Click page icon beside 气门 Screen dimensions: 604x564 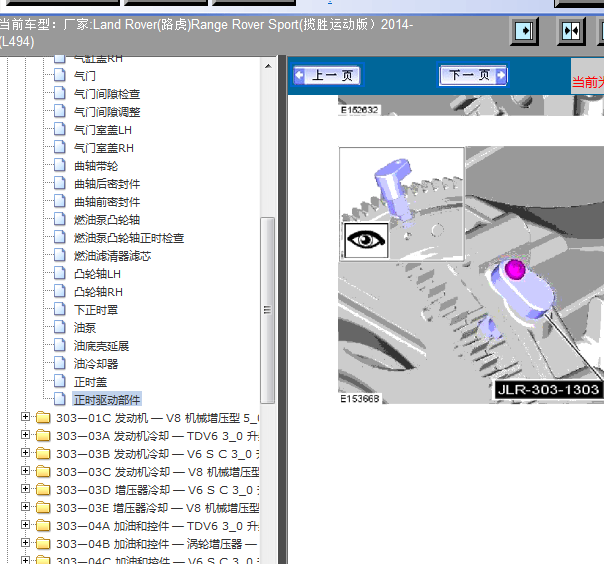tap(59, 75)
